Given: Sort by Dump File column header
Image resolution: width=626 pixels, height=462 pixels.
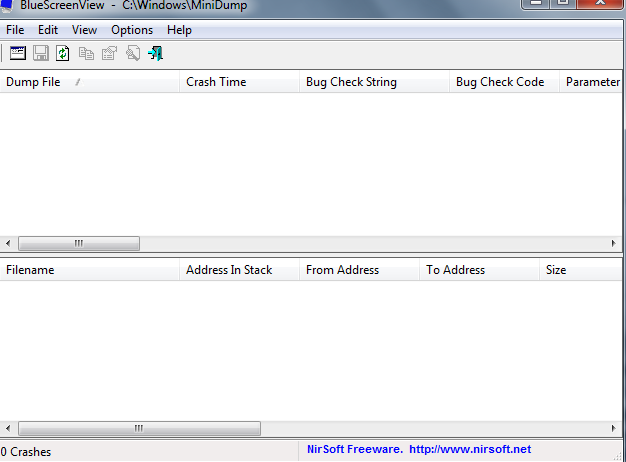Looking at the screenshot, I should click(x=90, y=82).
